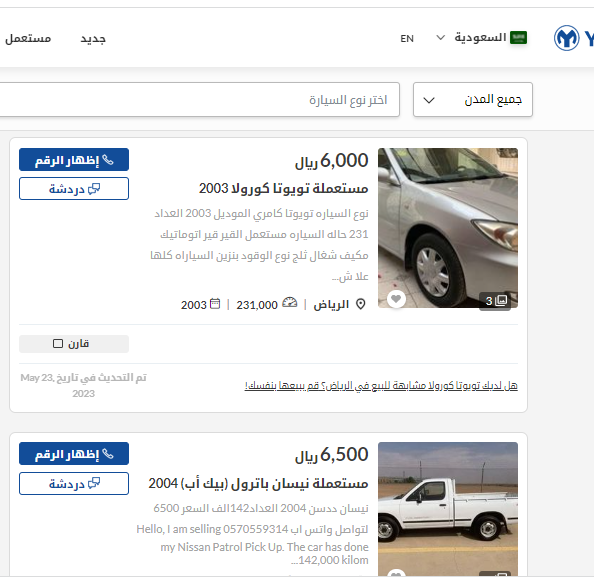Open the جميع المدن cities dropdown
This screenshot has width=594, height=586.
[x=473, y=100]
